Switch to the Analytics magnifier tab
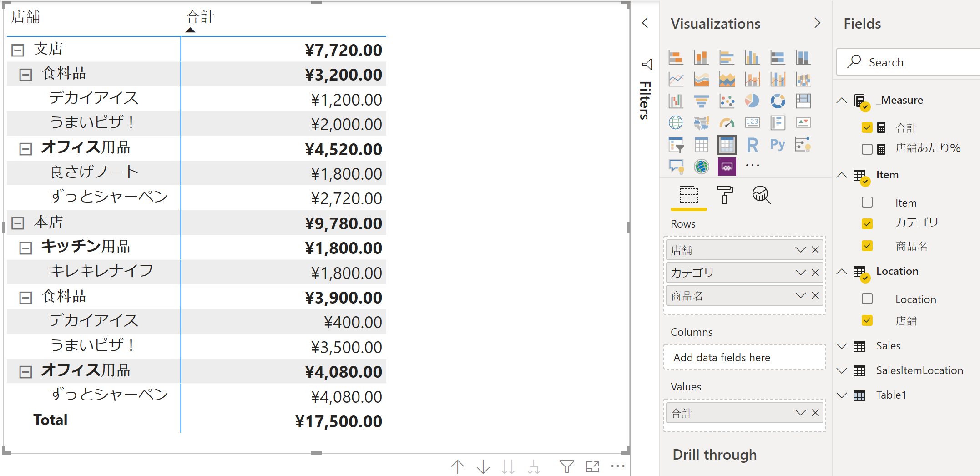980x476 pixels. (x=761, y=195)
